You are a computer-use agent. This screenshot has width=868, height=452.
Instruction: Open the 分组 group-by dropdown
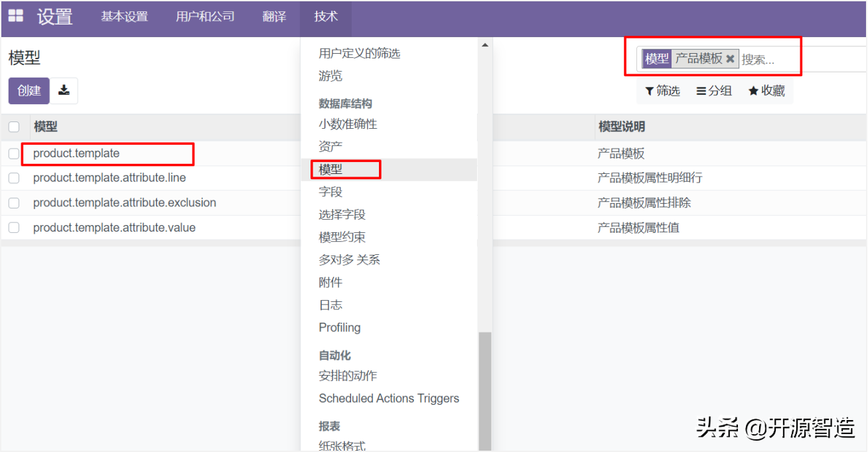[x=714, y=91]
